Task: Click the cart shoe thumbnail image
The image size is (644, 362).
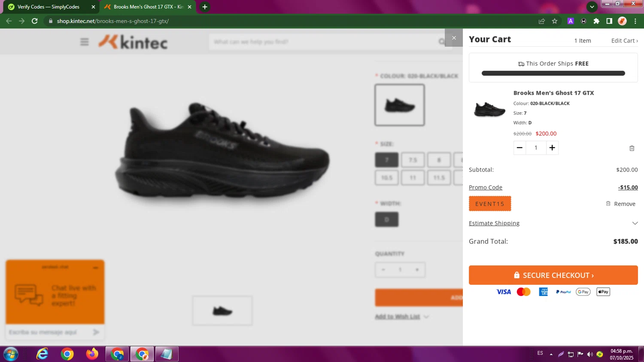Action: pyautogui.click(x=489, y=109)
